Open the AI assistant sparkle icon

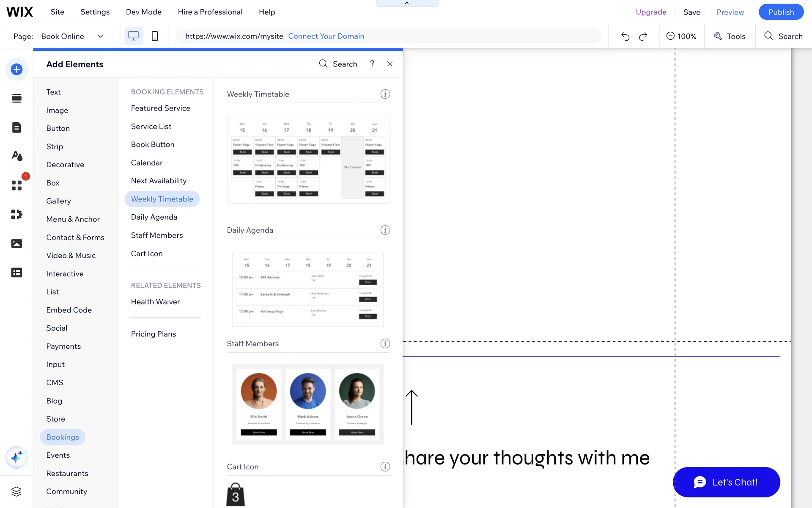pyautogui.click(x=16, y=458)
